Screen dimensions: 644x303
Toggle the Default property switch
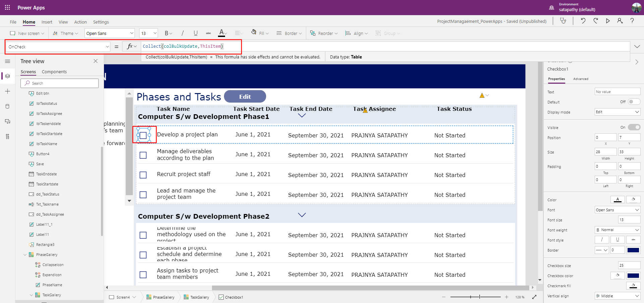pyautogui.click(x=634, y=102)
